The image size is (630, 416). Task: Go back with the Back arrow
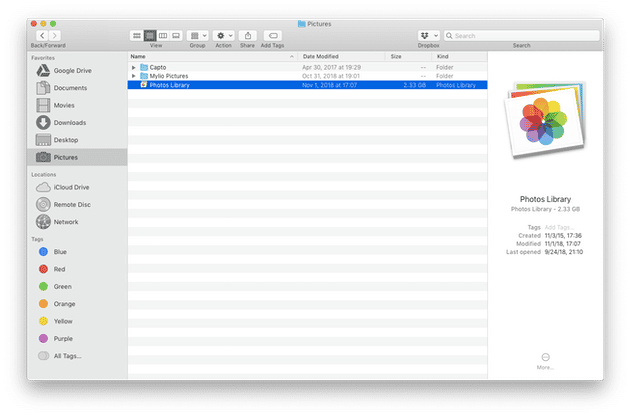click(x=42, y=35)
